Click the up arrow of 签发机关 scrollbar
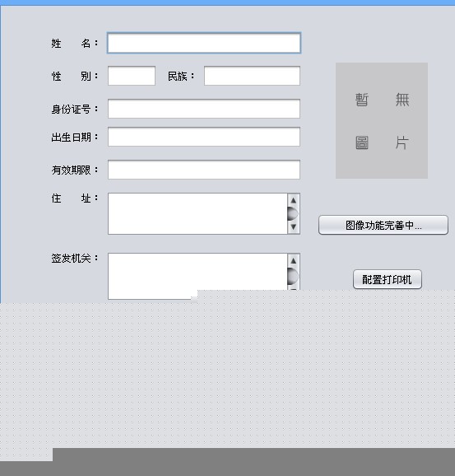This screenshot has height=476, width=455. 294,260
